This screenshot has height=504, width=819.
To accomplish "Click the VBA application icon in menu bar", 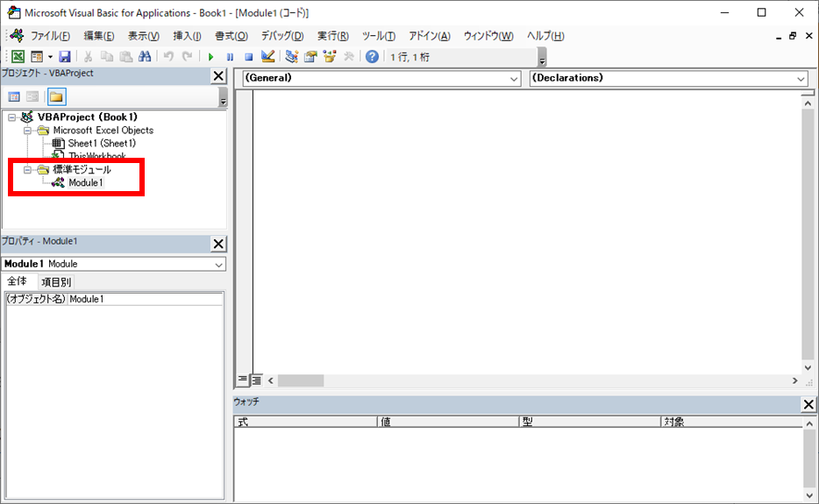I will [17, 36].
